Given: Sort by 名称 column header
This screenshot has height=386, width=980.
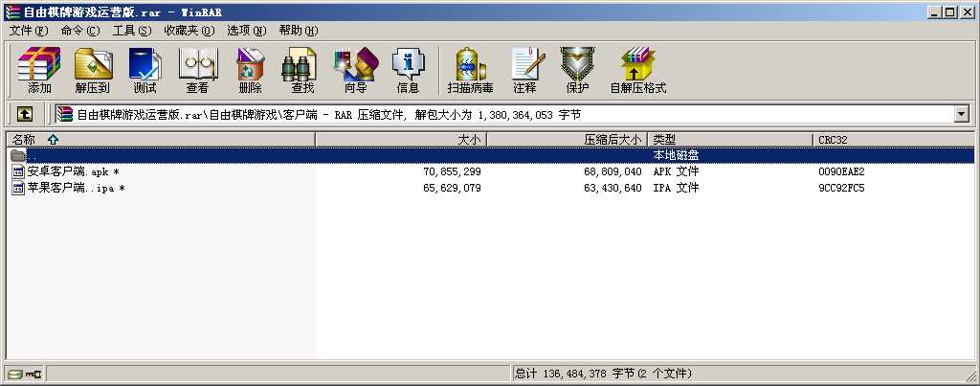Looking at the screenshot, I should click(x=161, y=140).
